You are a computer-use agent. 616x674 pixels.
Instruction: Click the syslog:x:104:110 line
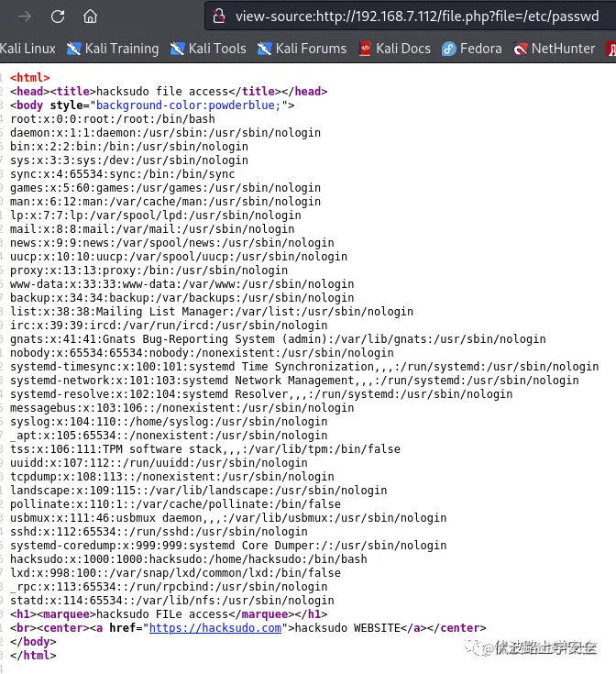[x=169, y=422]
